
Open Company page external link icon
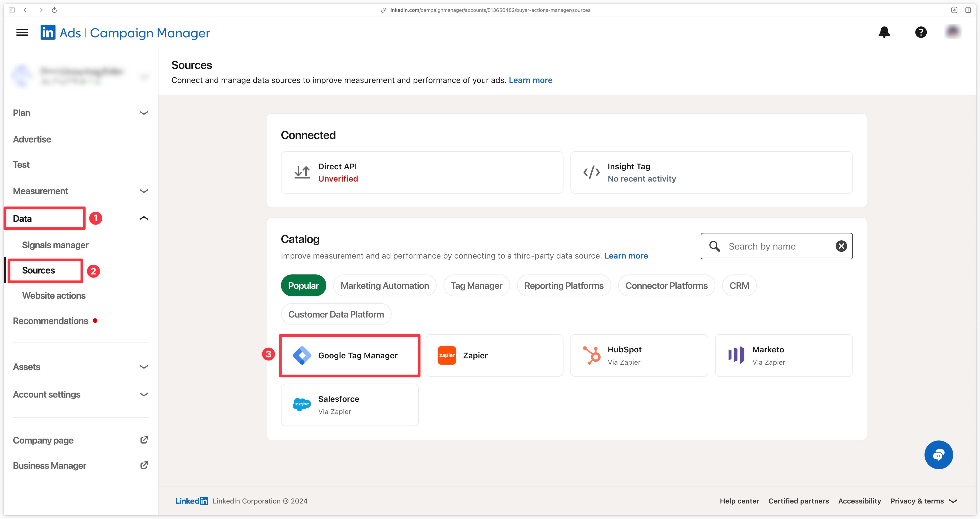[144, 440]
